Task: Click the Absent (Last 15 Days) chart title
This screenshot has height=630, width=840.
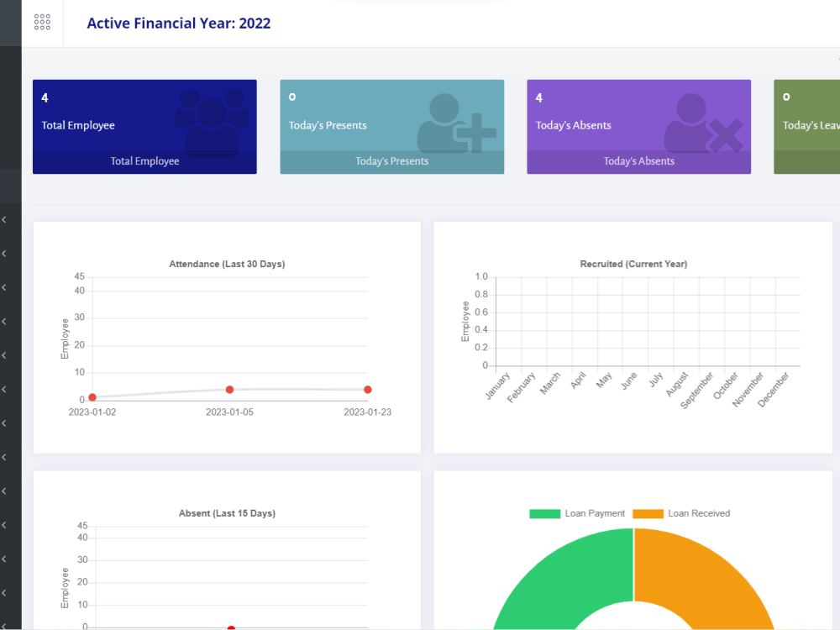Action: [x=227, y=513]
